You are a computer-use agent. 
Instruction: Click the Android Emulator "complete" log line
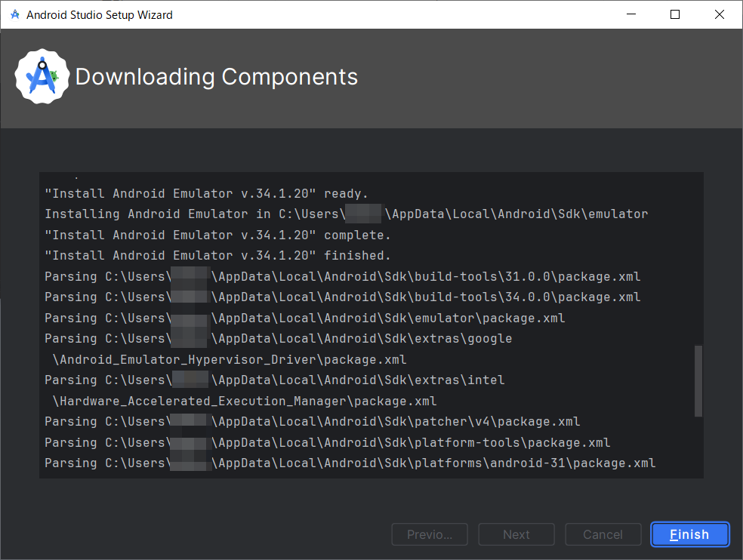pos(217,235)
